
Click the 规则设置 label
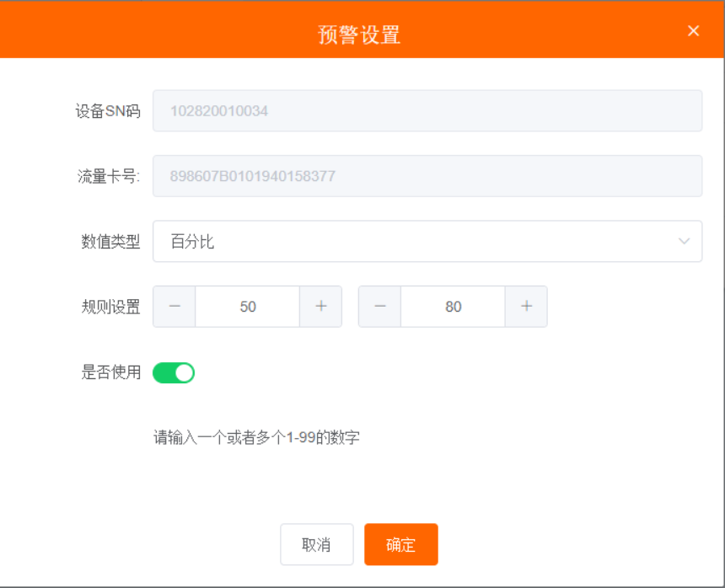[110, 307]
